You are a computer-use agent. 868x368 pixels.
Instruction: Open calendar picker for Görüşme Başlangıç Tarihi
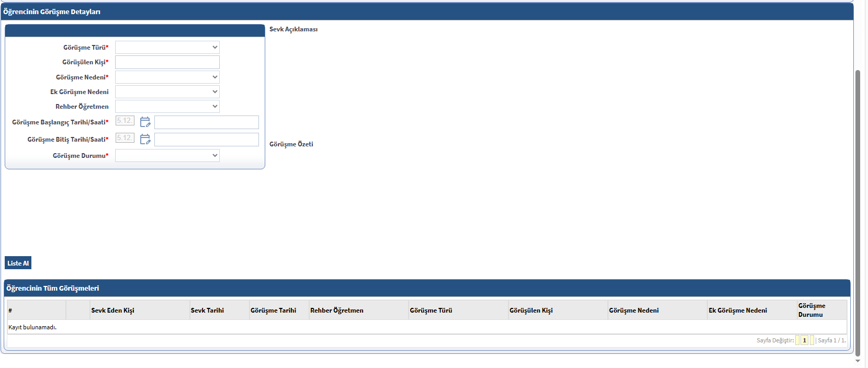[145, 122]
